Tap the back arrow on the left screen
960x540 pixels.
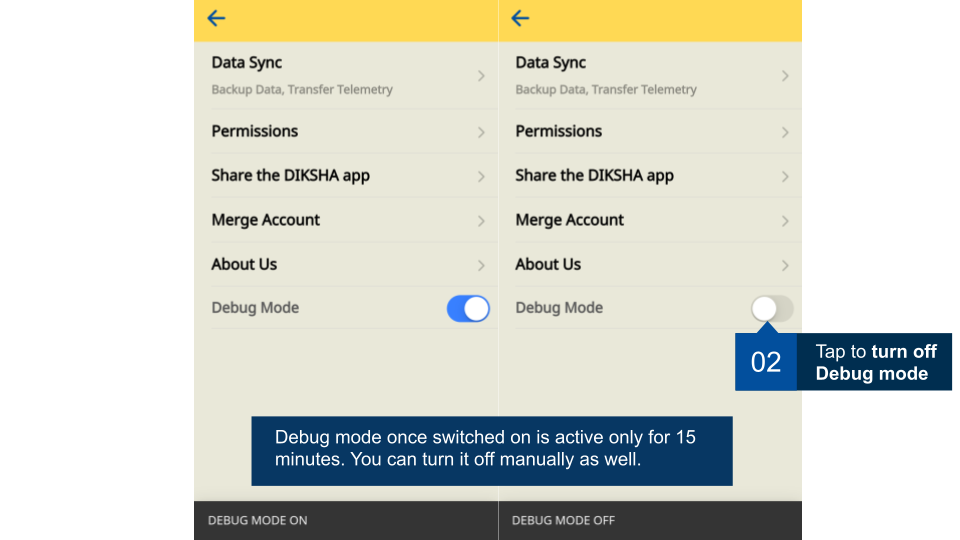pos(216,19)
